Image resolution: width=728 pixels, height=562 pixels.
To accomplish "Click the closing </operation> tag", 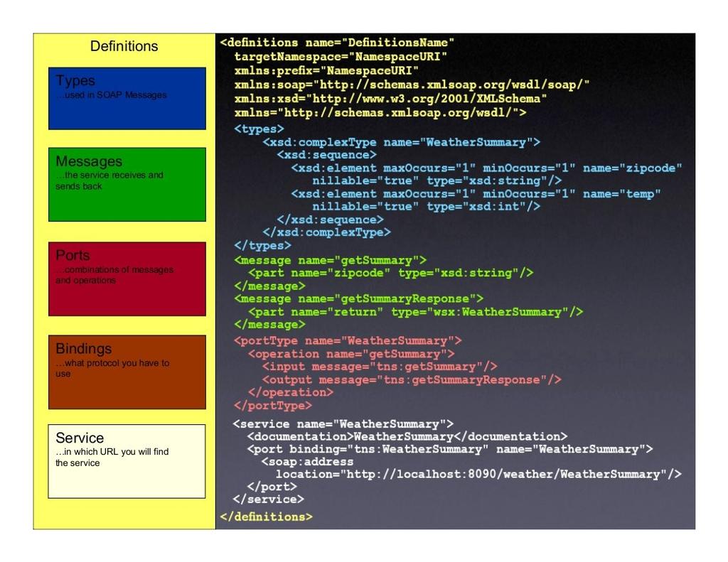I will tap(291, 393).
